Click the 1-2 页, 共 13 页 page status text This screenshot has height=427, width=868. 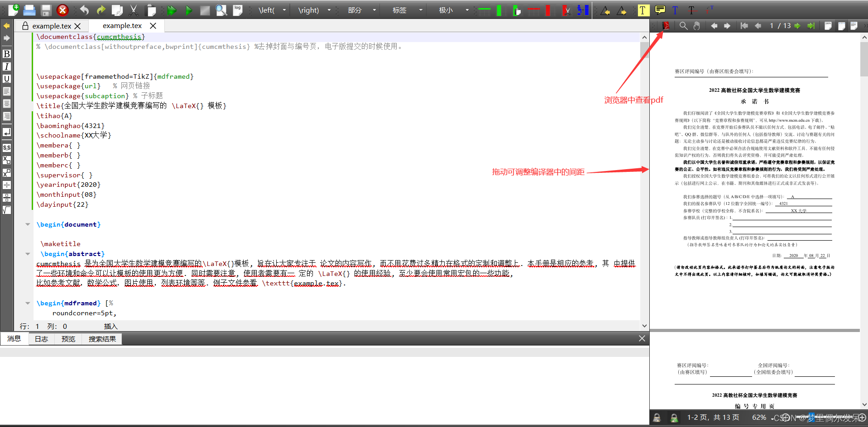(x=713, y=418)
